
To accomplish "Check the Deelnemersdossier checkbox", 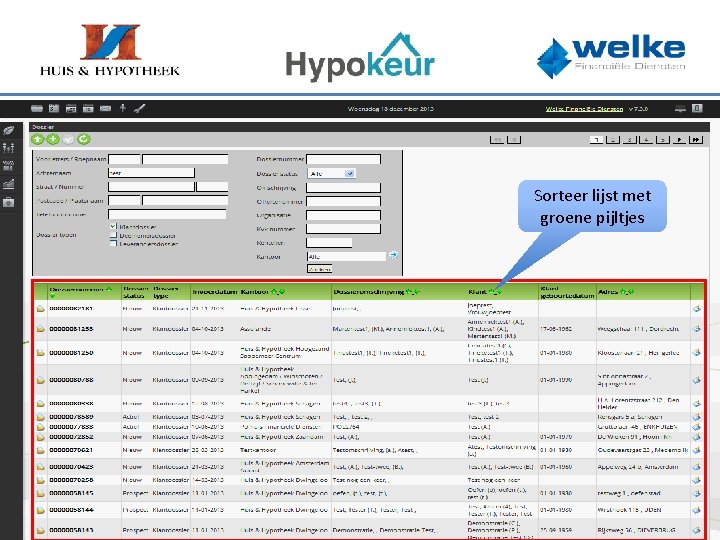I will 113,235.
